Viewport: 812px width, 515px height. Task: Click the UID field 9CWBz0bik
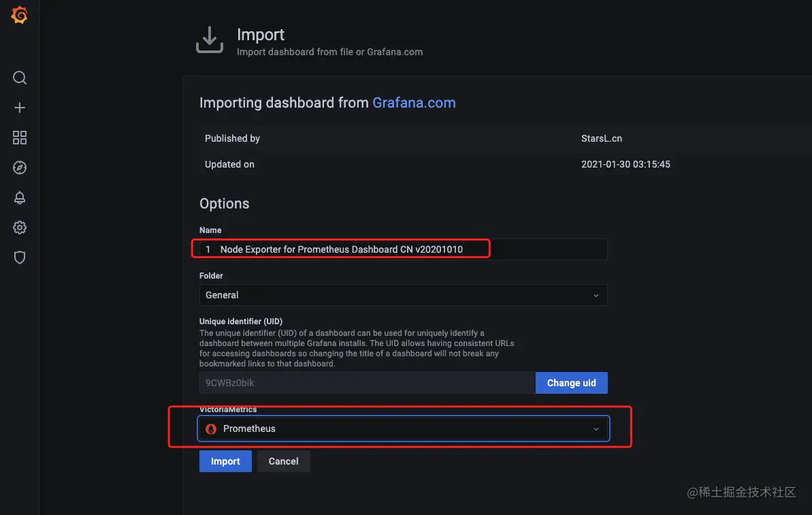[367, 383]
